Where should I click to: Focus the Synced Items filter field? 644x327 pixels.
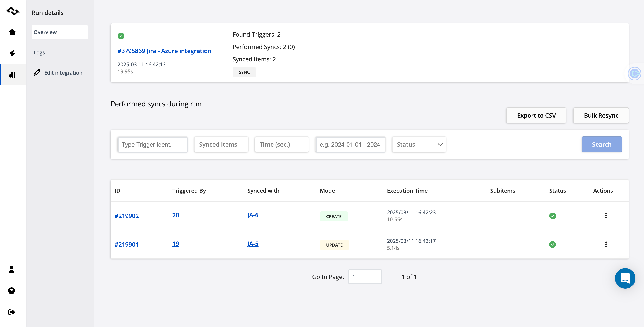point(221,144)
